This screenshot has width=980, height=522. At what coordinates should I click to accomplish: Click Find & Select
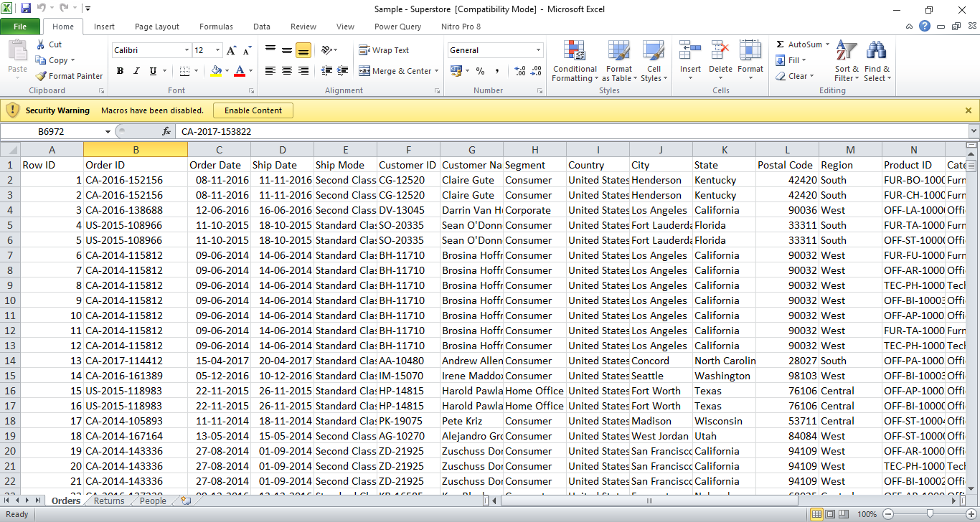coord(877,61)
